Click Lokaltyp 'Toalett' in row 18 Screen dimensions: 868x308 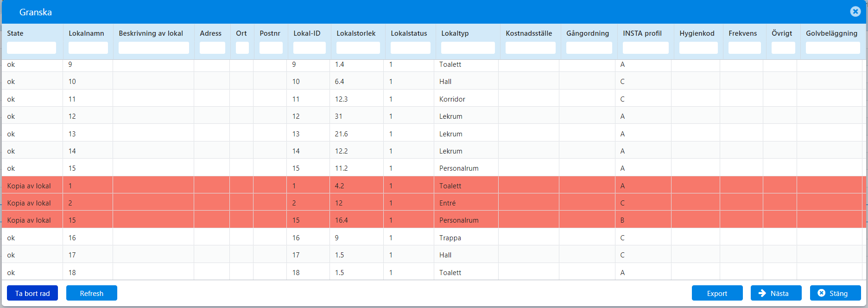[x=450, y=273]
